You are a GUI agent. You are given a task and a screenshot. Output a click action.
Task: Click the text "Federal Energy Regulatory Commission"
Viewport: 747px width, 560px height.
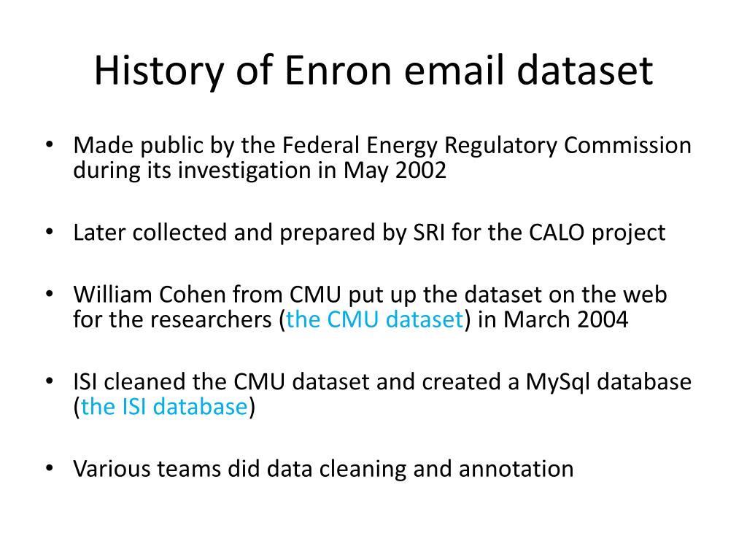487,146
